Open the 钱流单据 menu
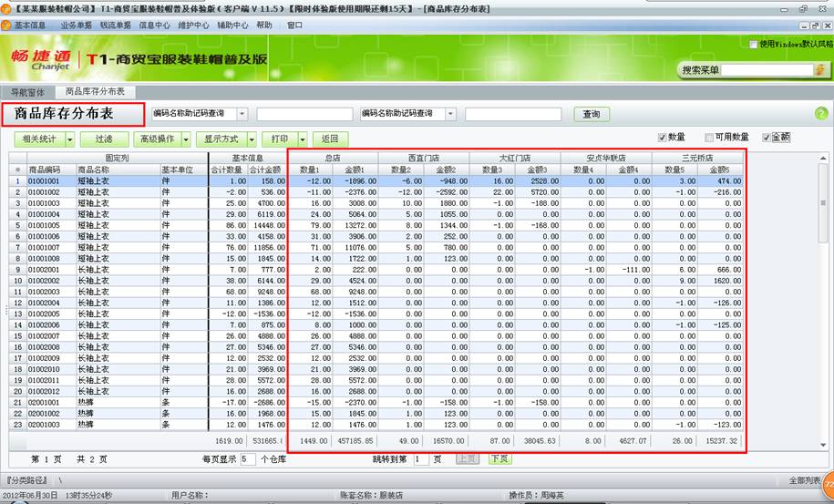Image resolution: width=834 pixels, height=504 pixels. [116, 25]
